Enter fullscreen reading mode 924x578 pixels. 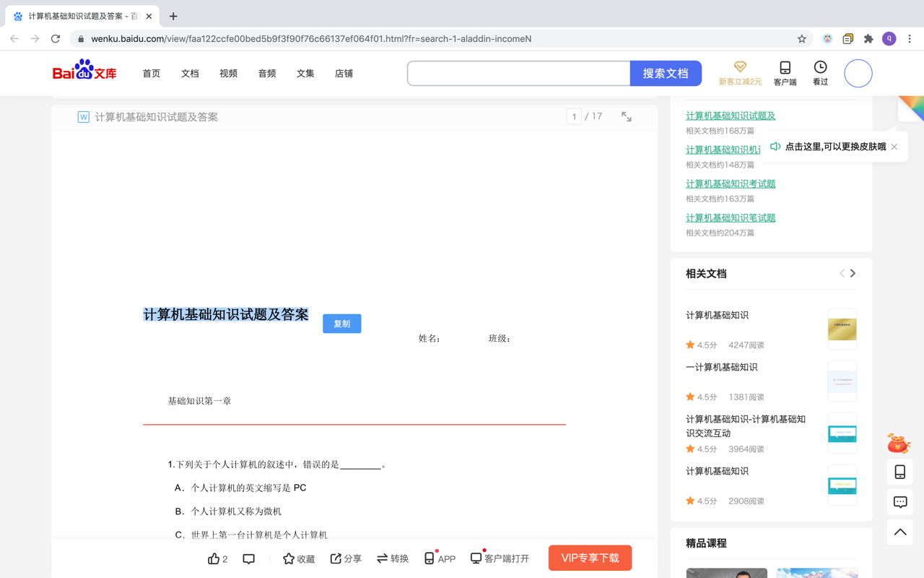[626, 116]
